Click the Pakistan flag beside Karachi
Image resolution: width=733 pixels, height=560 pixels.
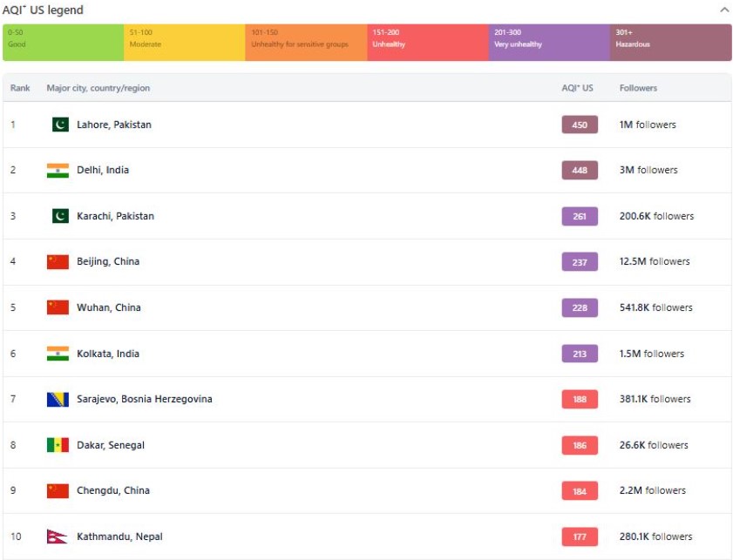pyautogui.click(x=59, y=216)
